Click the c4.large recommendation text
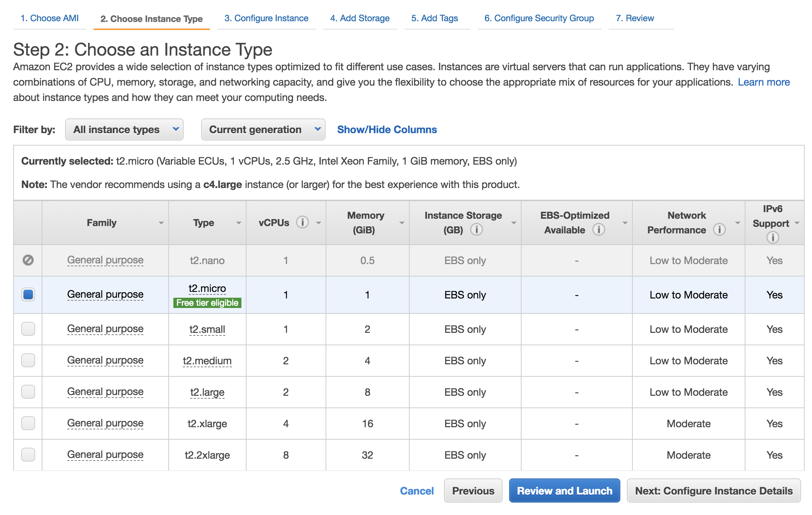812x515 pixels. [x=223, y=184]
